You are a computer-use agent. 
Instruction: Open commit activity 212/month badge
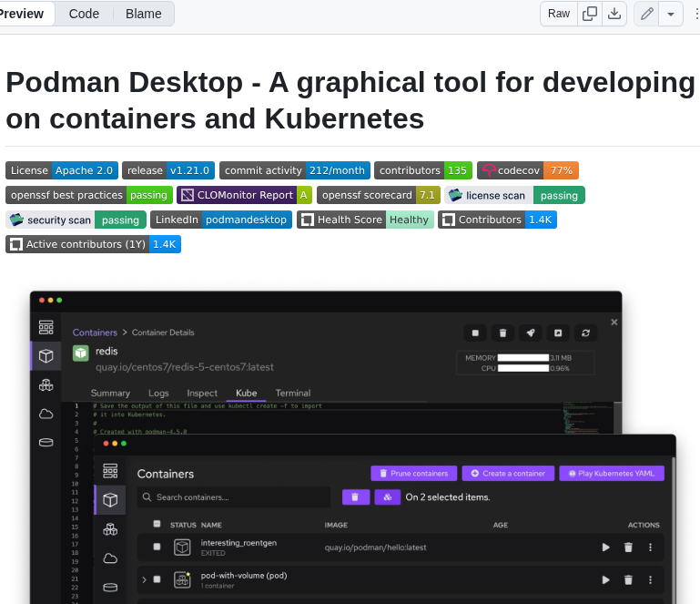tap(295, 170)
